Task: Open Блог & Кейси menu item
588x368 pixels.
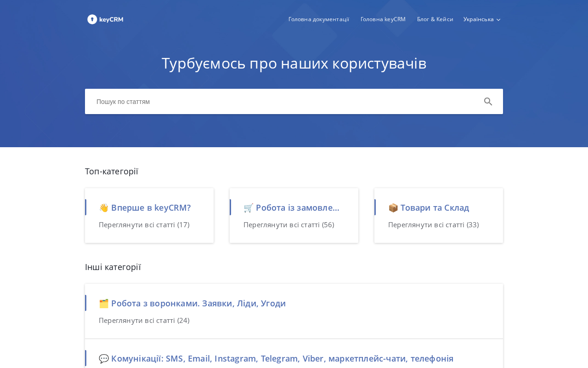Action: click(435, 19)
